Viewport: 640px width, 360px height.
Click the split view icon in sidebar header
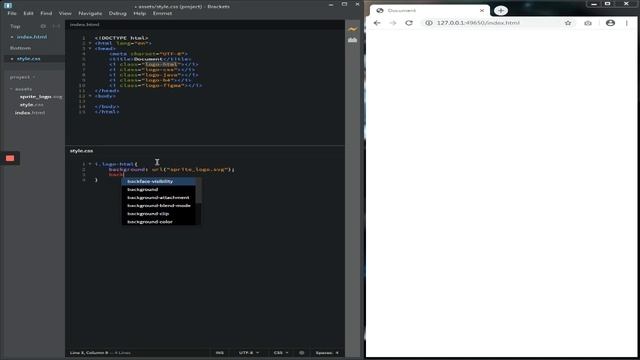(x=56, y=26)
